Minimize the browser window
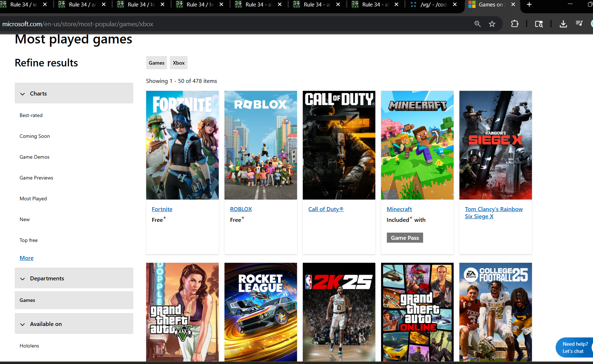The image size is (593, 364). pos(570,4)
